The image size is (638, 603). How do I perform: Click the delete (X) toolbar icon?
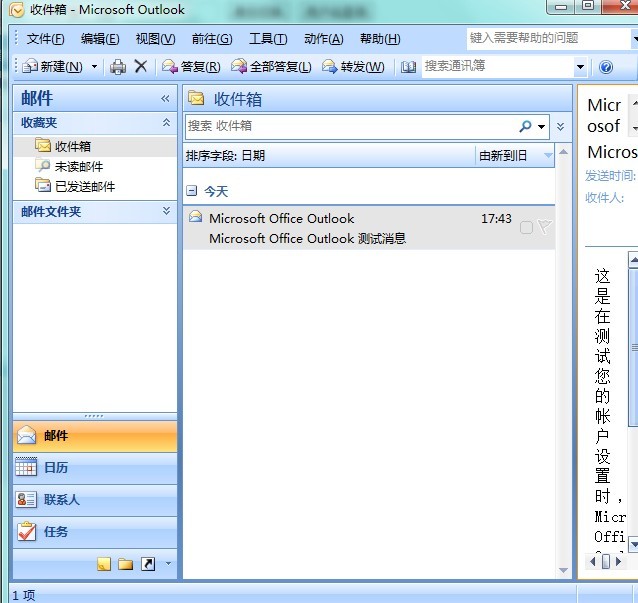[141, 67]
